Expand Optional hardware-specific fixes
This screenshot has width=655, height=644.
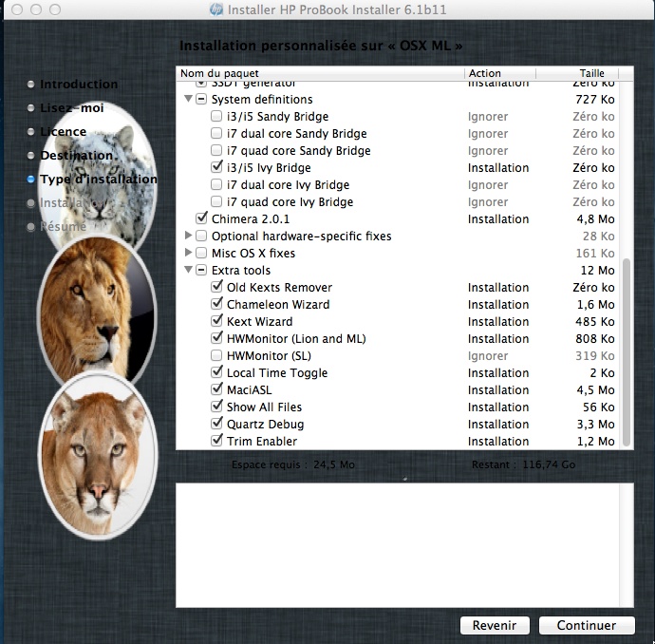[188, 236]
